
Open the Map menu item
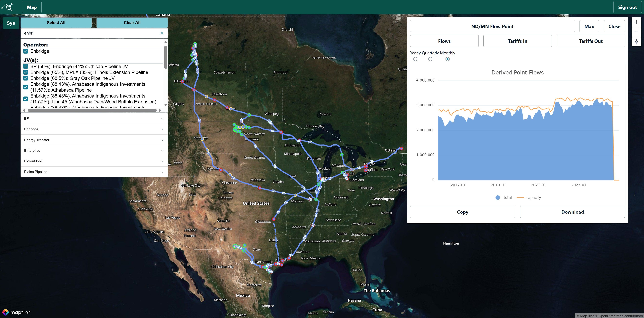[32, 7]
